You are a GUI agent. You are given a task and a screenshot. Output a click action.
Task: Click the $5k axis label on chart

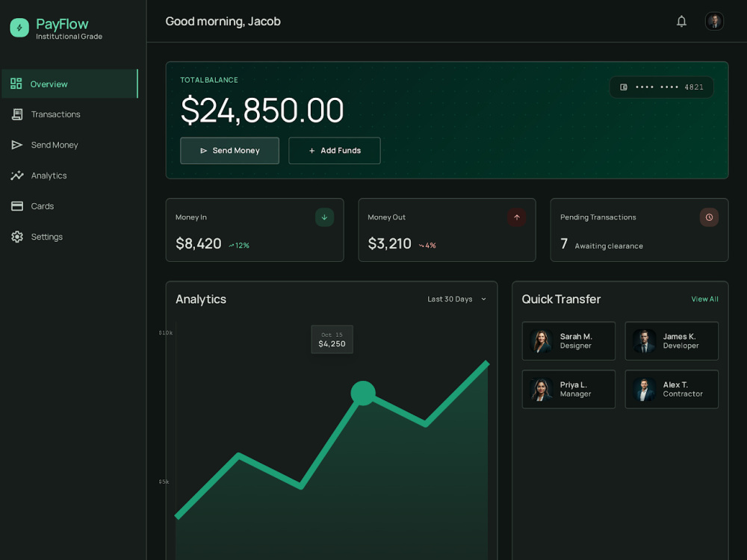pos(164,482)
